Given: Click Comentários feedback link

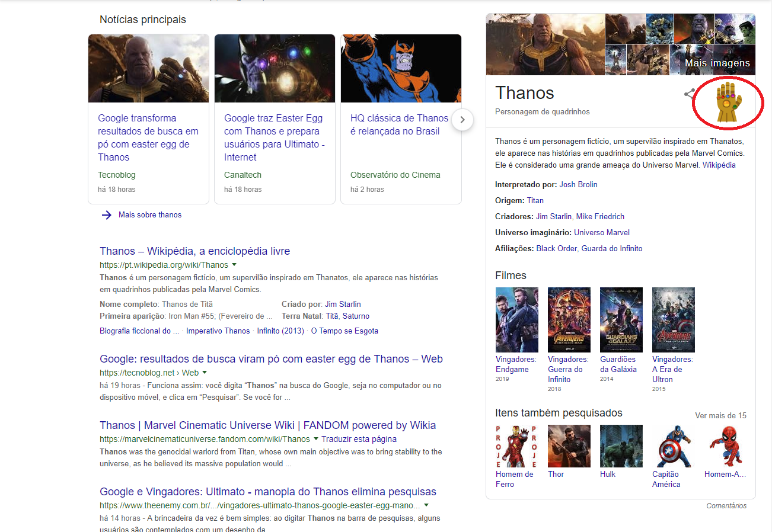Looking at the screenshot, I should [x=726, y=506].
